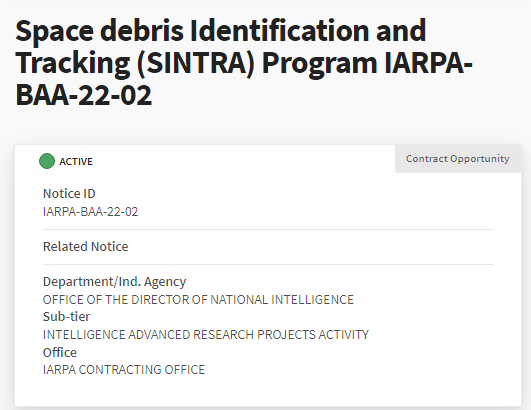Click the Related Notice label
This screenshot has height=410, width=531.
(85, 246)
